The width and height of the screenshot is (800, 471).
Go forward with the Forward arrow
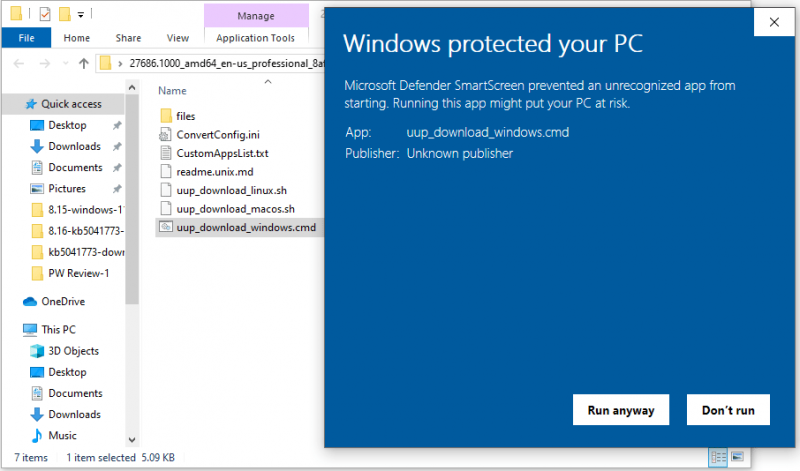pyautogui.click(x=45, y=64)
